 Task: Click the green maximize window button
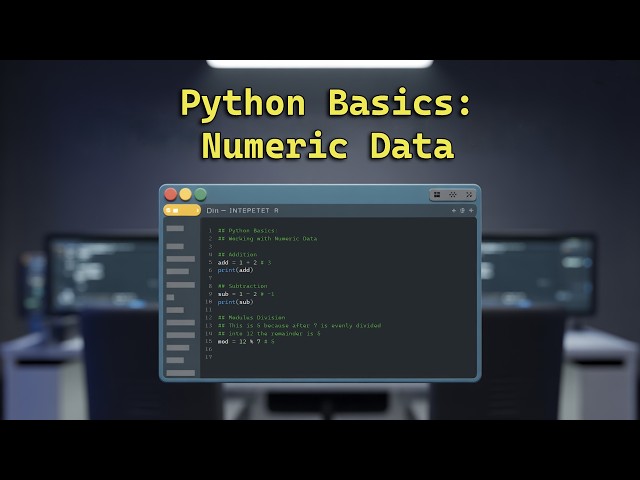(x=200, y=195)
